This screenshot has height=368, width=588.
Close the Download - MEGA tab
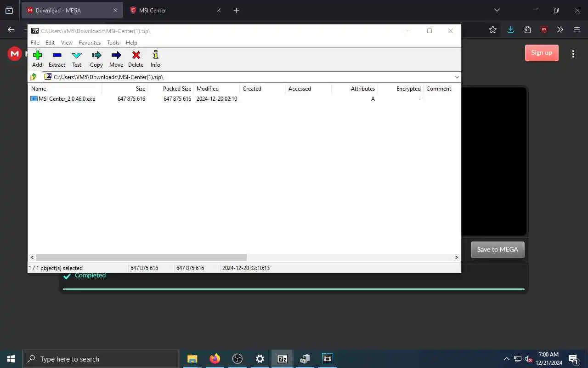[x=115, y=10]
